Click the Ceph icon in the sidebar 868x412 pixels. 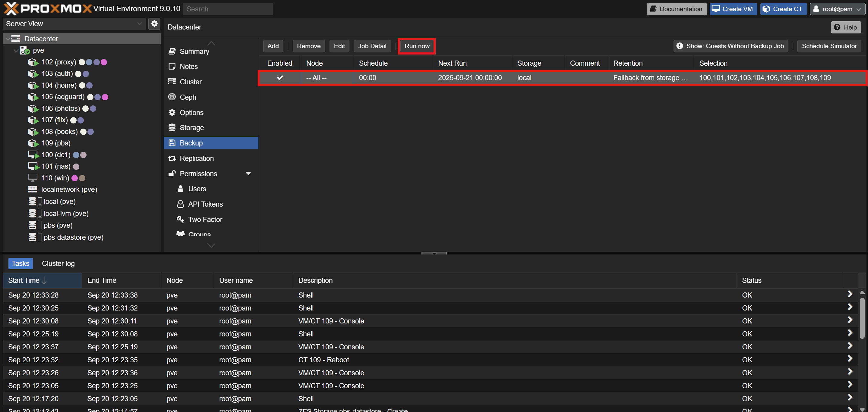pos(172,97)
